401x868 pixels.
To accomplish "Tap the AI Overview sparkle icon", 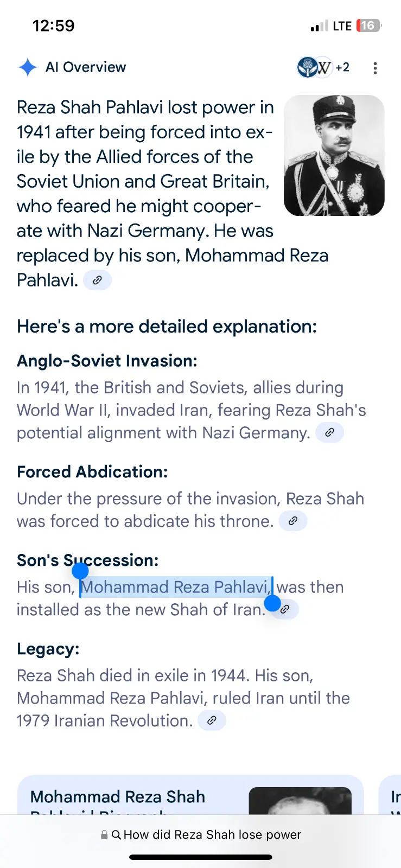I will pyautogui.click(x=28, y=67).
